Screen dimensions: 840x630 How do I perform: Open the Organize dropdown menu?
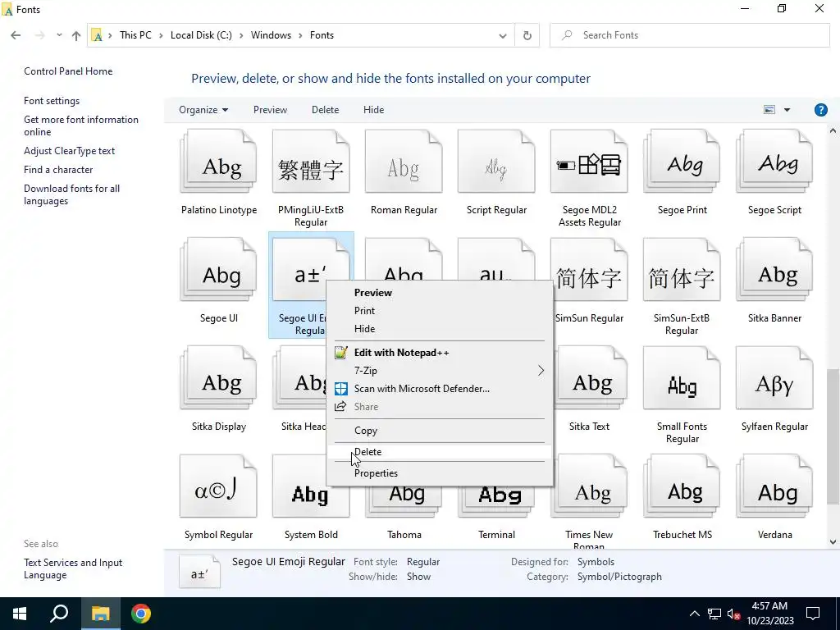[x=203, y=110]
